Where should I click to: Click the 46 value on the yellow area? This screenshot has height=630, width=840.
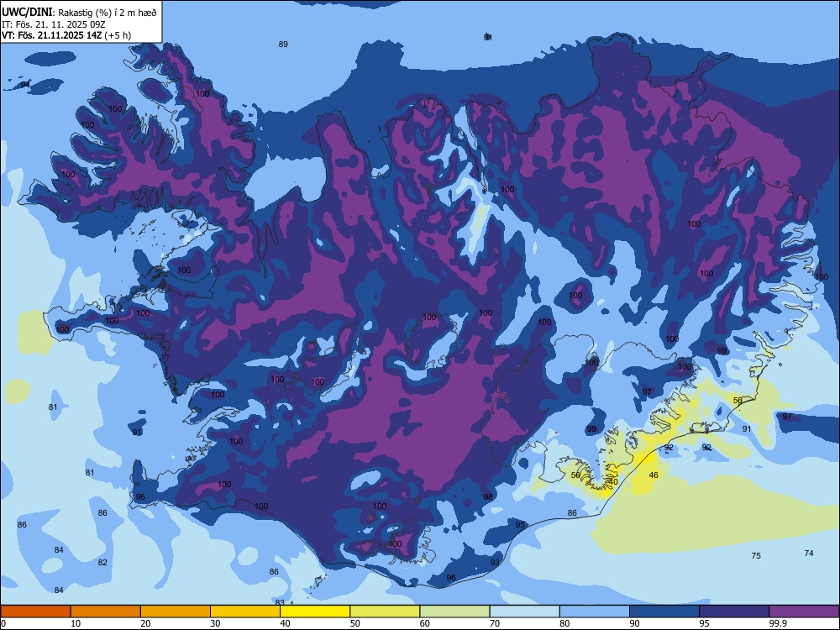(654, 475)
